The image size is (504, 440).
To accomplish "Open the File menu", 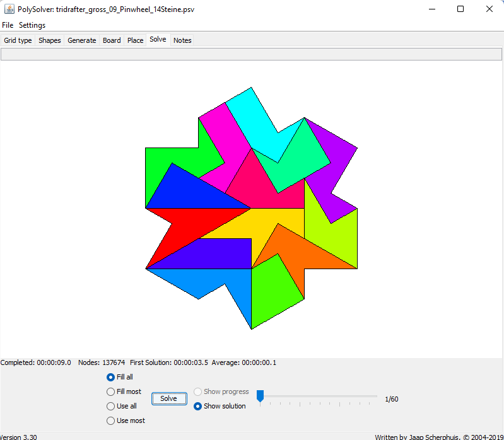I will 8,25.
